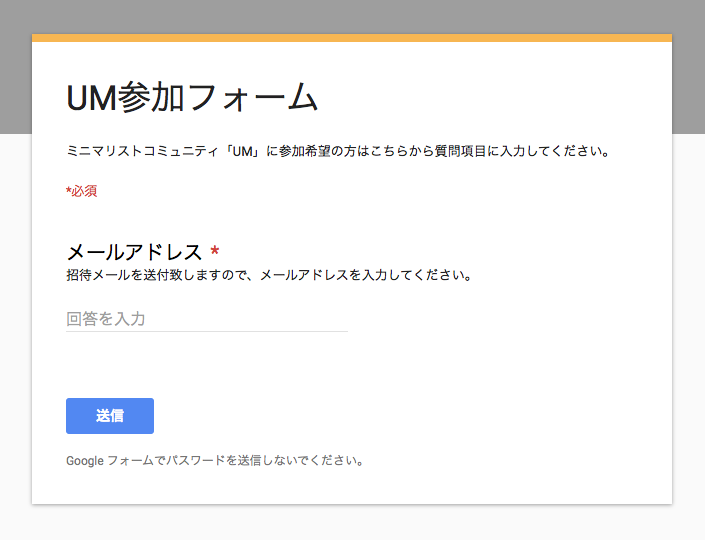The image size is (705, 540).
Task: Click the Google フォーム password warning text
Action: (215, 461)
